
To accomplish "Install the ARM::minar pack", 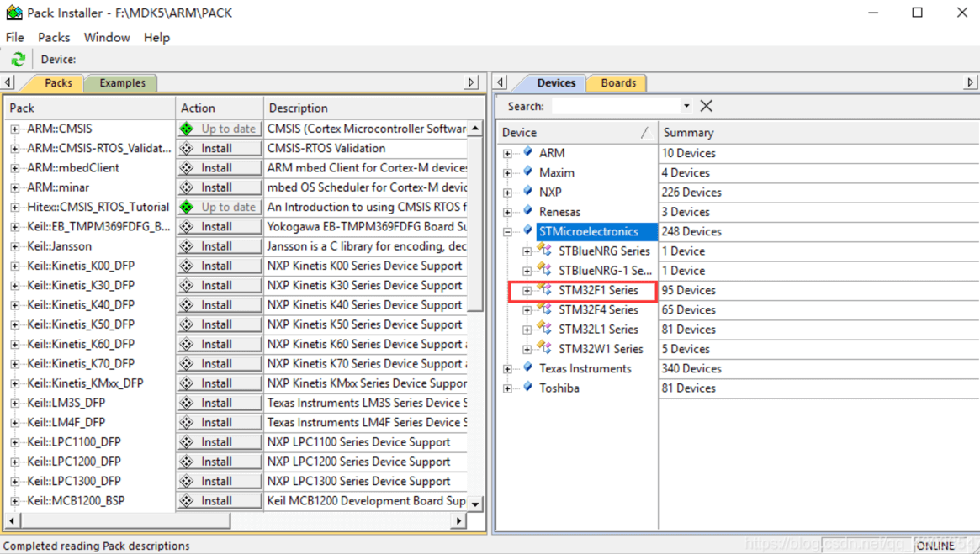I will [x=219, y=187].
